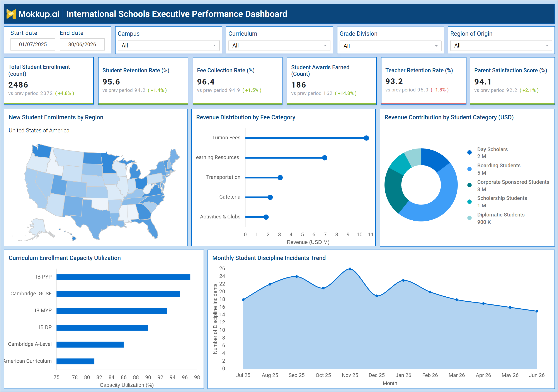Click the Student Retention Rate value 95.6

tap(111, 82)
